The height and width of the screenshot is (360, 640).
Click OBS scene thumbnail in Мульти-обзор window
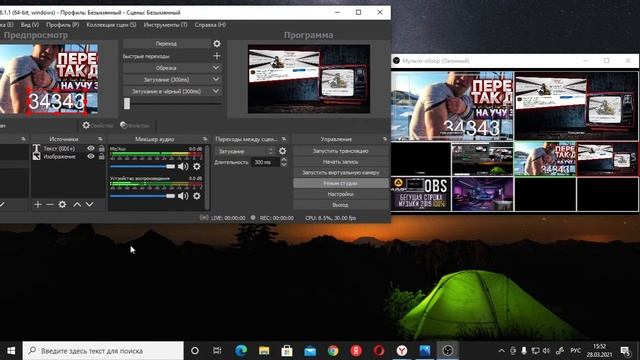(x=420, y=194)
